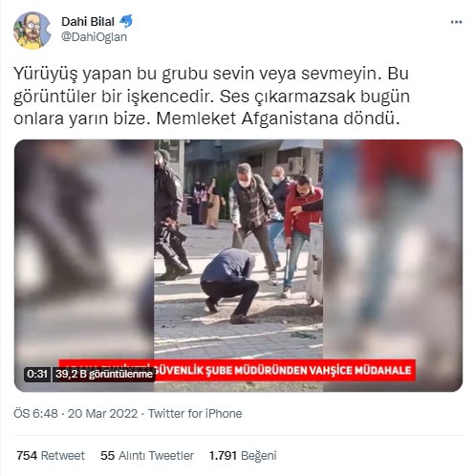Play the embedded video
Viewport: 475px width, 476px height.
click(x=238, y=266)
